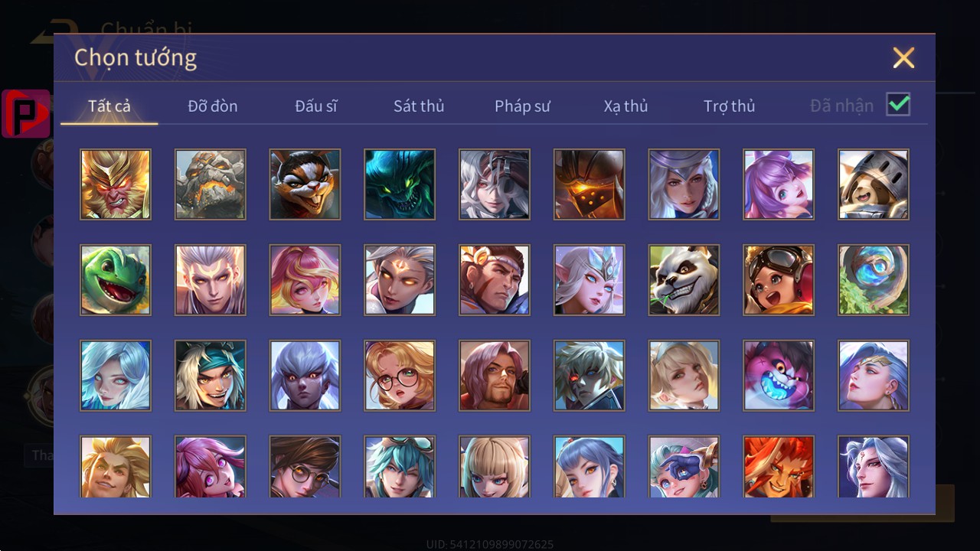Image resolution: width=980 pixels, height=551 pixels.
Task: Switch to the Đỡ đòn tab
Action: [213, 106]
